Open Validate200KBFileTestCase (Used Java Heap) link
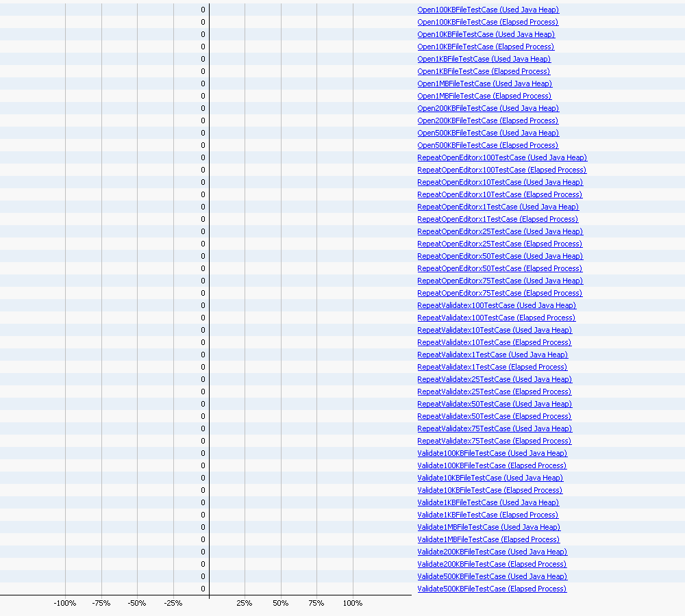Screen dimensions: 685x616 pos(492,552)
